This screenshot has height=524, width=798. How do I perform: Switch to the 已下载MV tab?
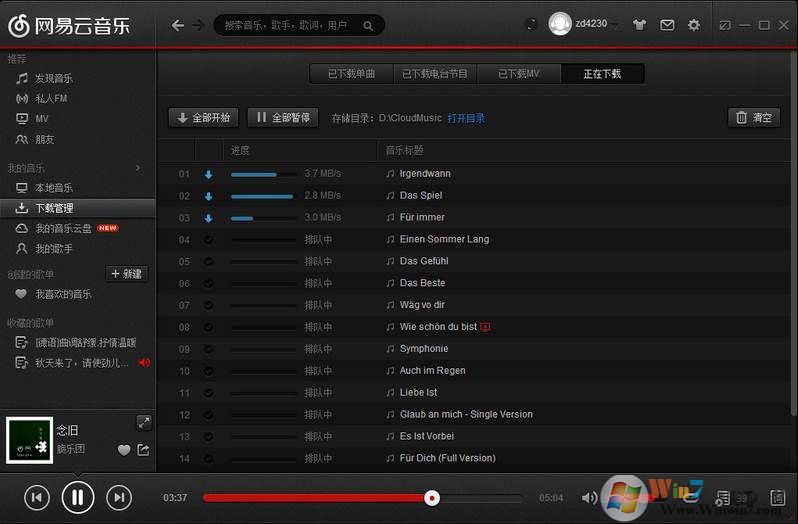518,74
